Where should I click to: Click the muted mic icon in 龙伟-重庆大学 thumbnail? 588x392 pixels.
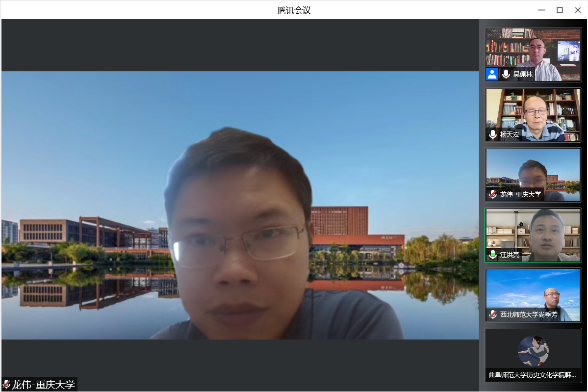click(493, 194)
